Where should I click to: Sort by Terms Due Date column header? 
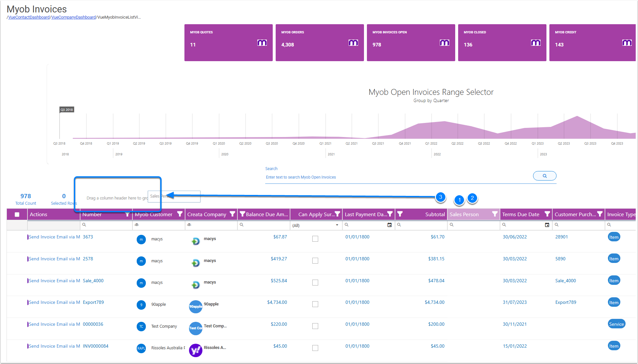(x=521, y=214)
